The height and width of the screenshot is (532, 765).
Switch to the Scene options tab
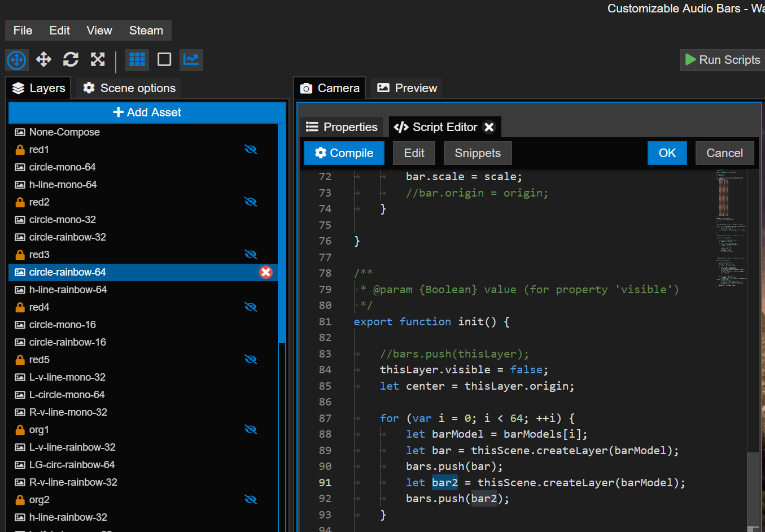point(129,88)
